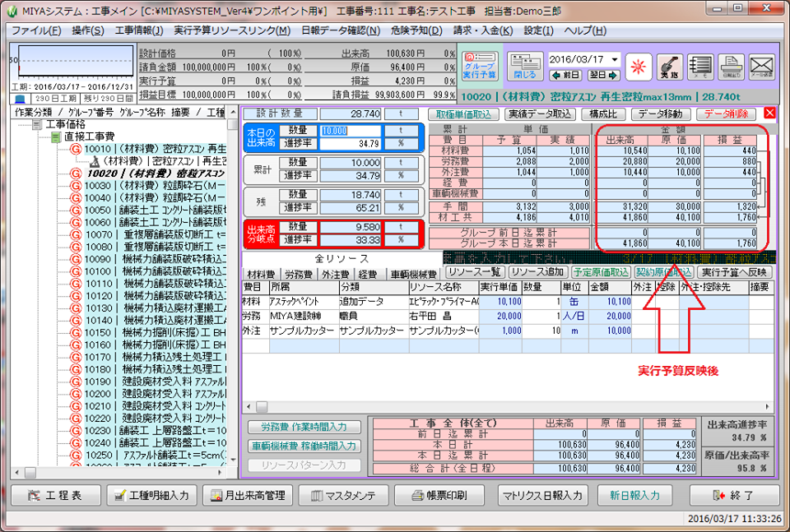790x532 pixels.
Task: Click the green 直接工事費 folder icon
Action: [57, 136]
